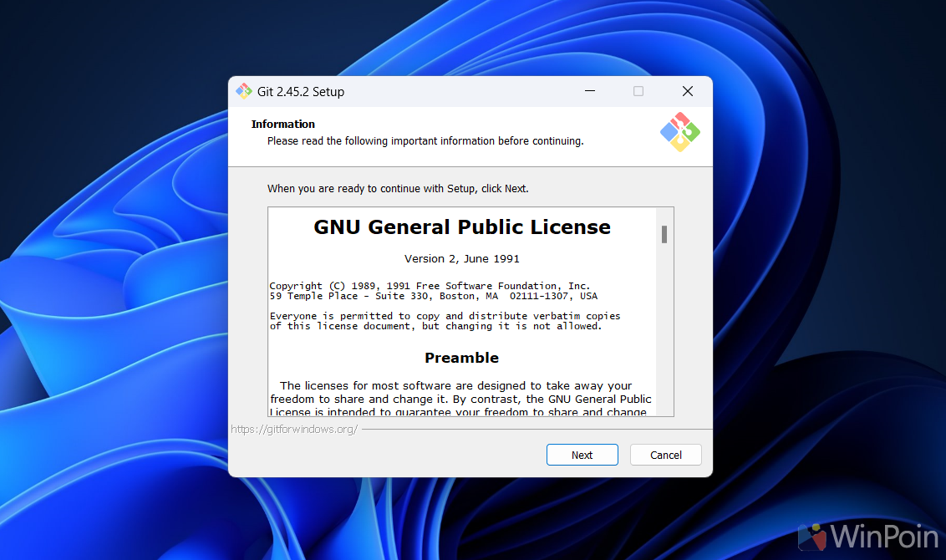This screenshot has height=560, width=946.
Task: Click 'The licenses for most software' paragraph
Action: [460, 399]
